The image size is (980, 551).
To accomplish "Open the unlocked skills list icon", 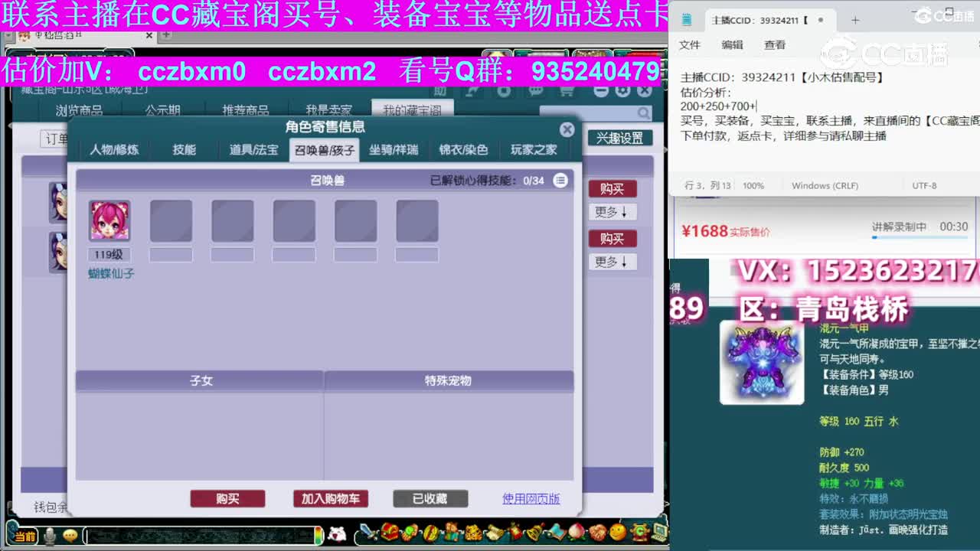I will point(560,181).
